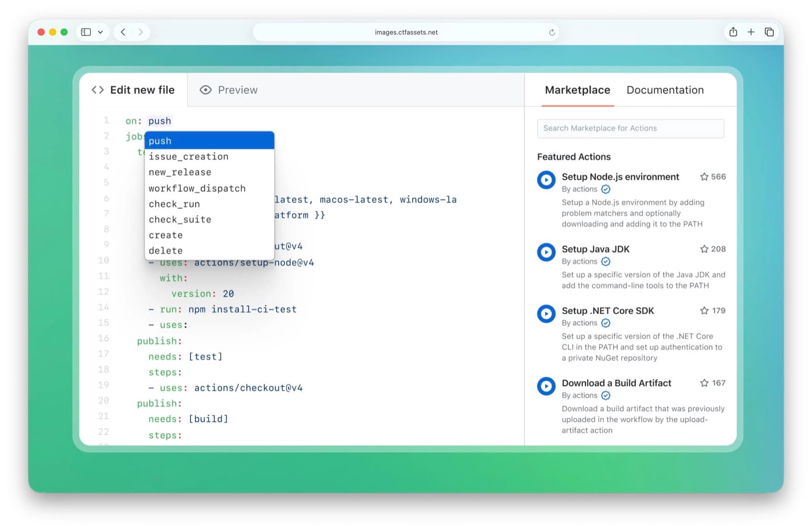Star the Setup .NET Core SDK action
Image resolution: width=812 pixels, height=530 pixels.
pyautogui.click(x=704, y=310)
